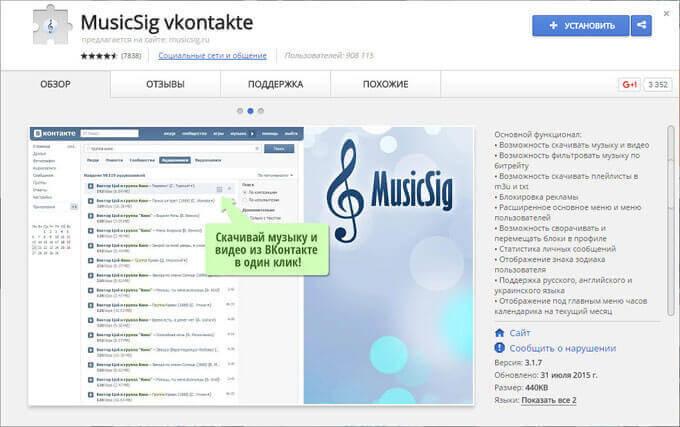Click the Пользователей: 908 115 text

[329, 55]
